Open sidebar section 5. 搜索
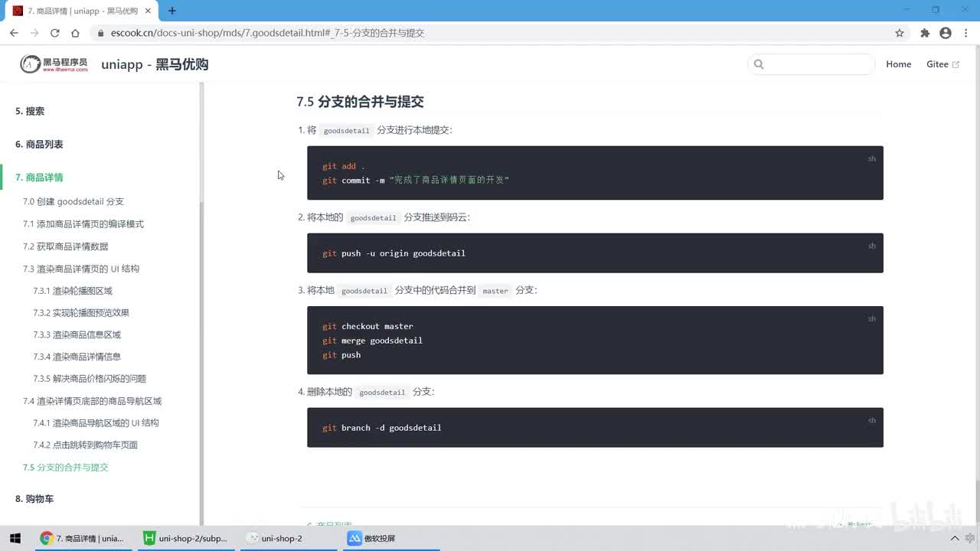Screen dimensions: 980x551 pos(30,111)
